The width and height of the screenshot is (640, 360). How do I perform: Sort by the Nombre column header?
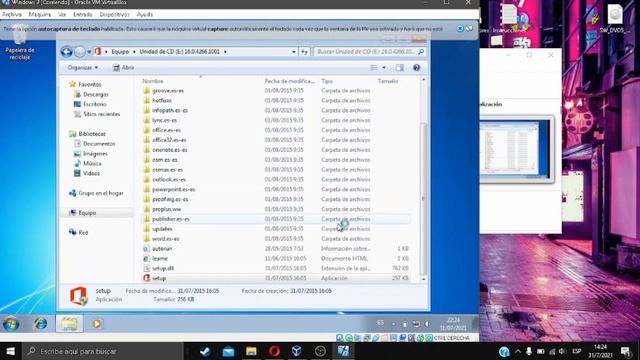pos(153,81)
